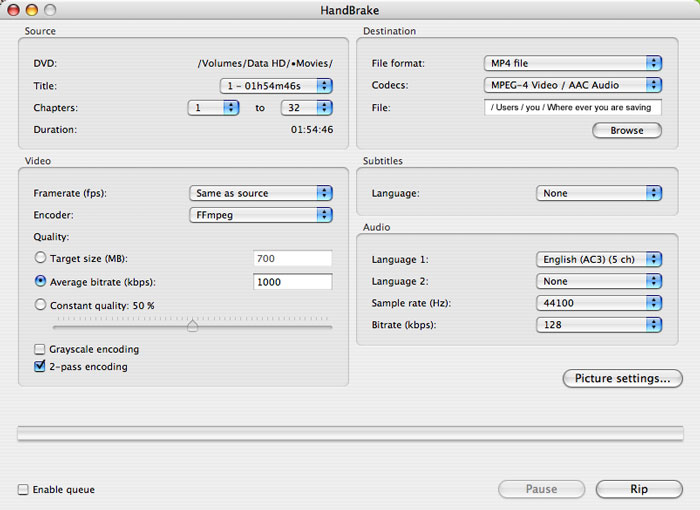The width and height of the screenshot is (700, 510).
Task: Uncheck the 2-pass encoding checkbox
Action: [40, 366]
